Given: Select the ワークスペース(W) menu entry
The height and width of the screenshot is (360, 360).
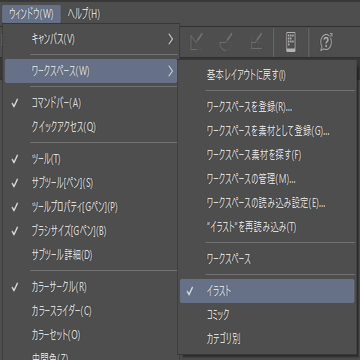Looking at the screenshot, I should (x=91, y=71).
